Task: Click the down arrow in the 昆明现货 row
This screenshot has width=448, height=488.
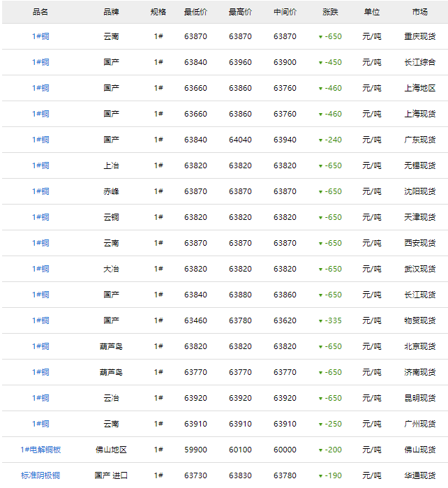Action: pos(320,399)
